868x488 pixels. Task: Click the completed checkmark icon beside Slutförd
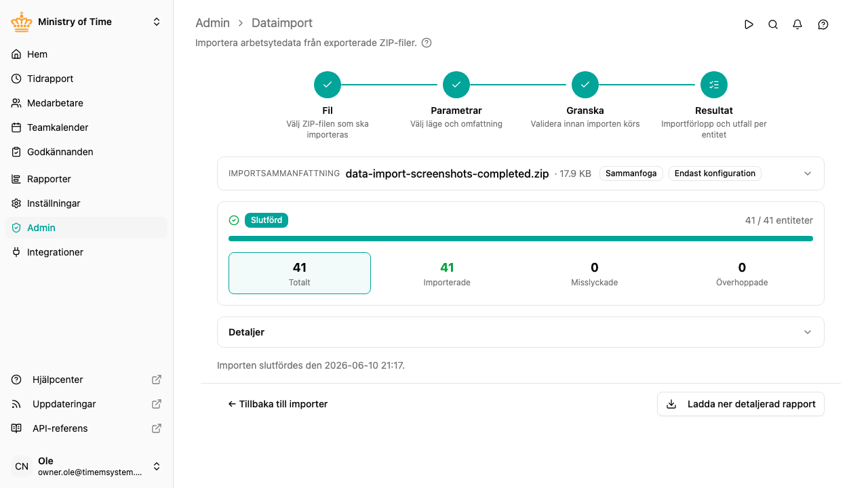pos(234,220)
